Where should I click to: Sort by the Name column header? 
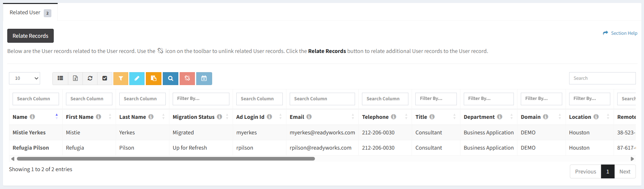tap(20, 117)
